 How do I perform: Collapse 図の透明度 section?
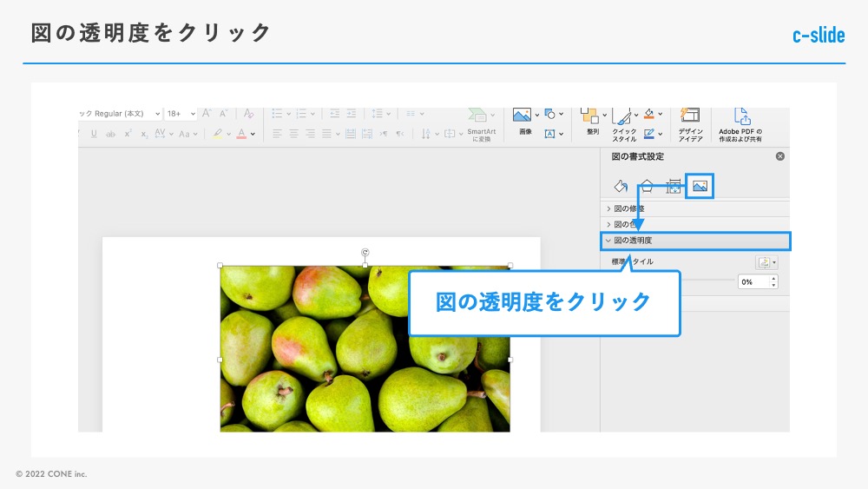pos(695,241)
